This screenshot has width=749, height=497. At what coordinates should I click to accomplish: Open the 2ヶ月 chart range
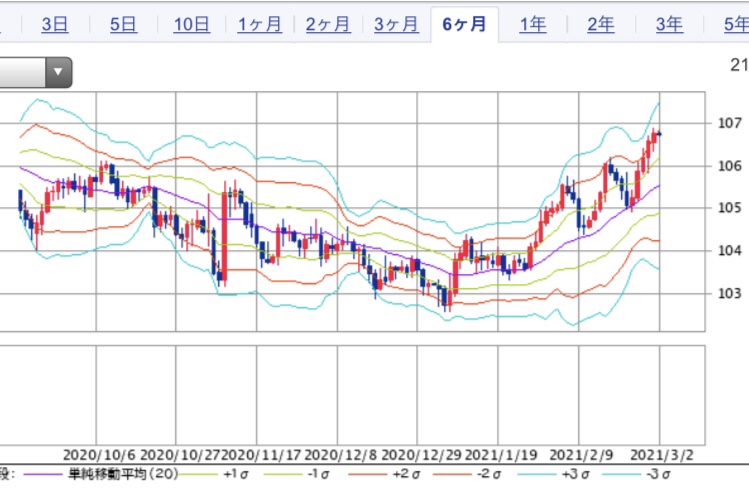coord(328,24)
